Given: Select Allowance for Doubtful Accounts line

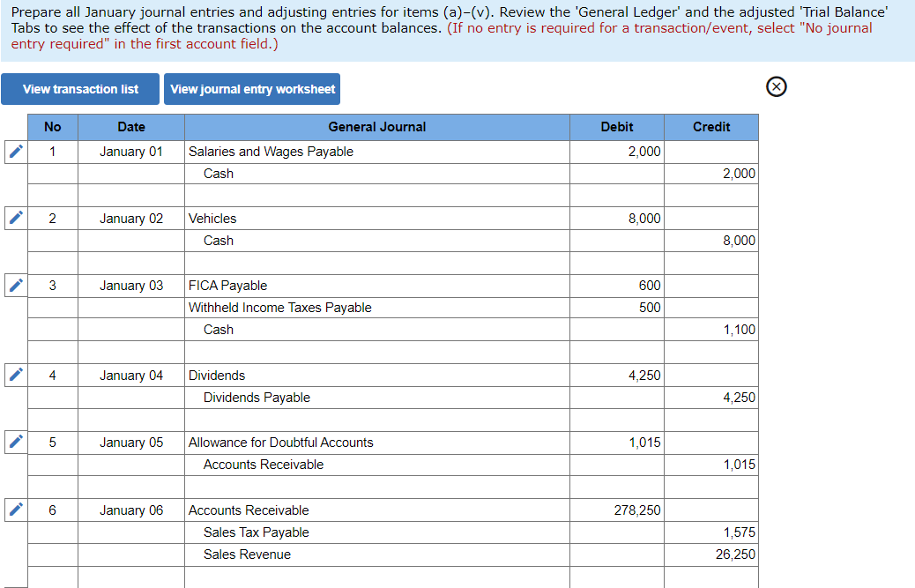Looking at the screenshot, I should pos(377,443).
